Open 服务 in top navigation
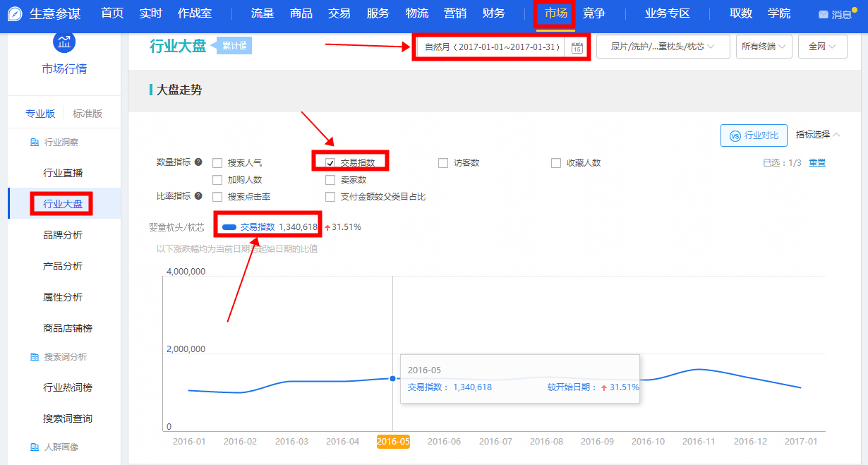Screen dimensions: 868x465 tap(378, 13)
